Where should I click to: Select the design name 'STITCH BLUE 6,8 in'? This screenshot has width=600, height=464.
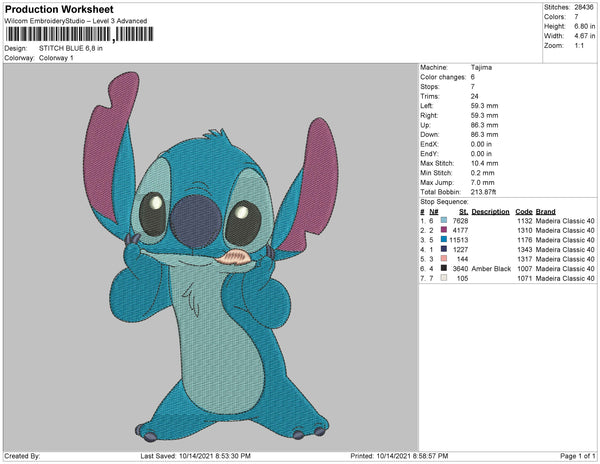pos(71,48)
